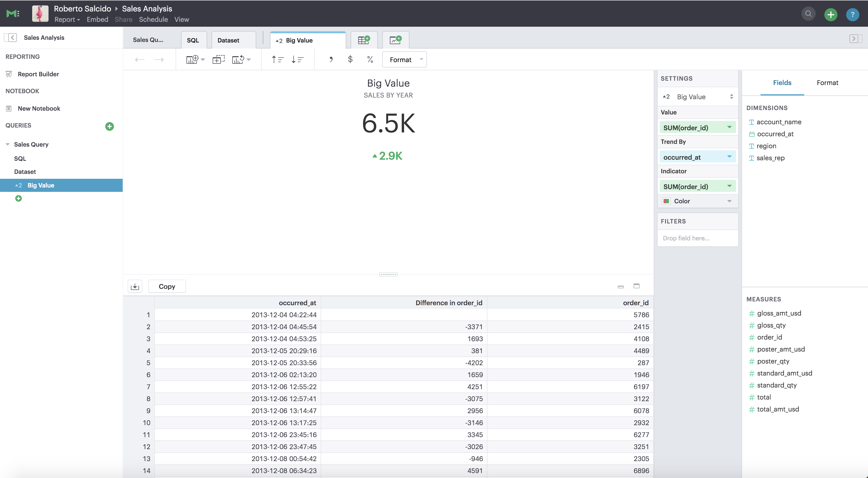Image resolution: width=868 pixels, height=478 pixels.
Task: Apply percent number formatting
Action: click(x=370, y=60)
